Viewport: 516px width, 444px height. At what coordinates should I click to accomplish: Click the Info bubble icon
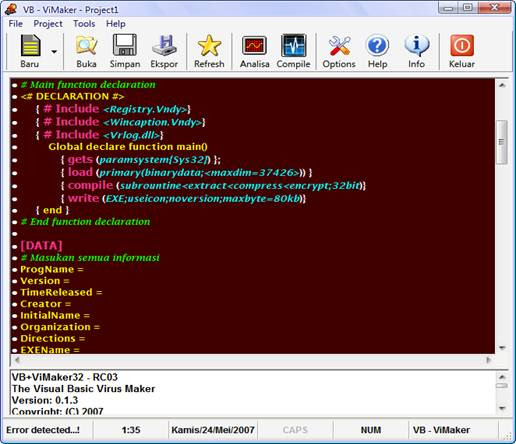pyautogui.click(x=416, y=45)
